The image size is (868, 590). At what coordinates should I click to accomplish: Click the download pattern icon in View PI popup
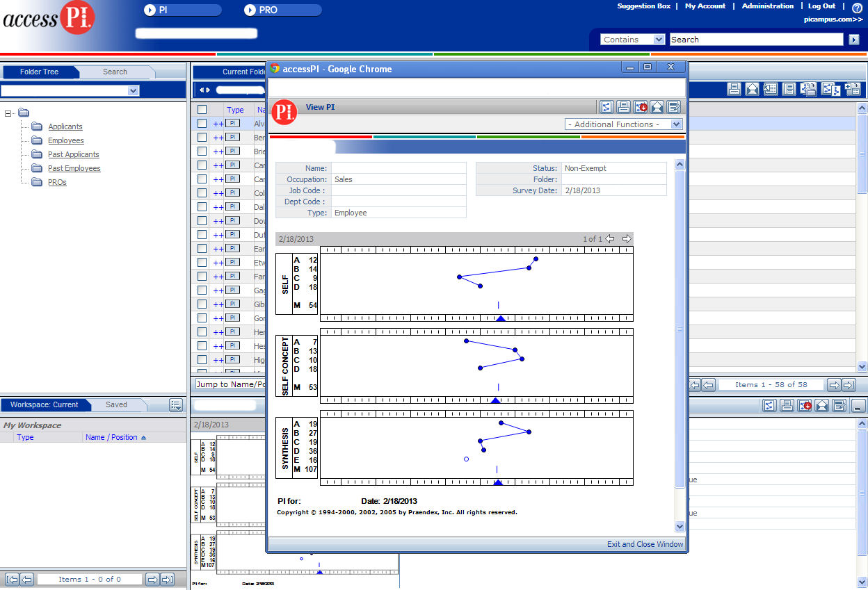pyautogui.click(x=640, y=106)
